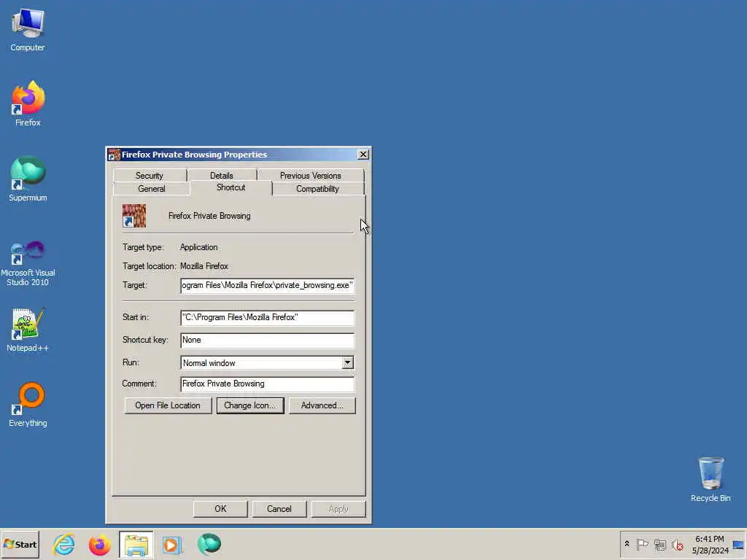Click the Comment input field
This screenshot has width=747, height=560.
267,384
